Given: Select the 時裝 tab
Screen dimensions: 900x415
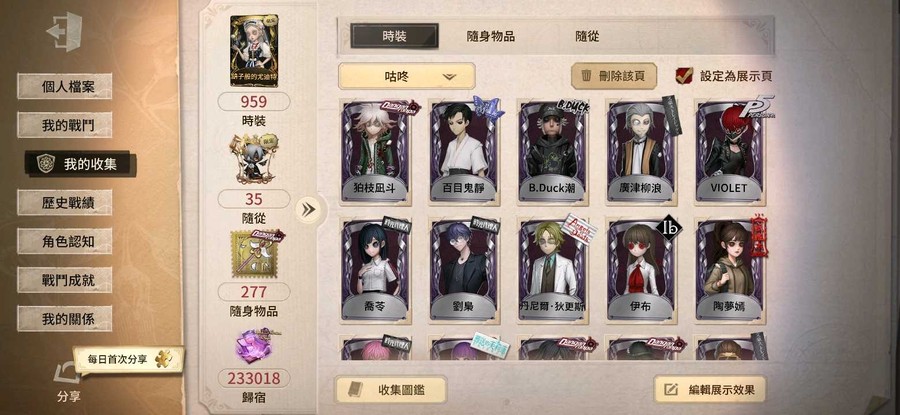Looking at the screenshot, I should 394,36.
